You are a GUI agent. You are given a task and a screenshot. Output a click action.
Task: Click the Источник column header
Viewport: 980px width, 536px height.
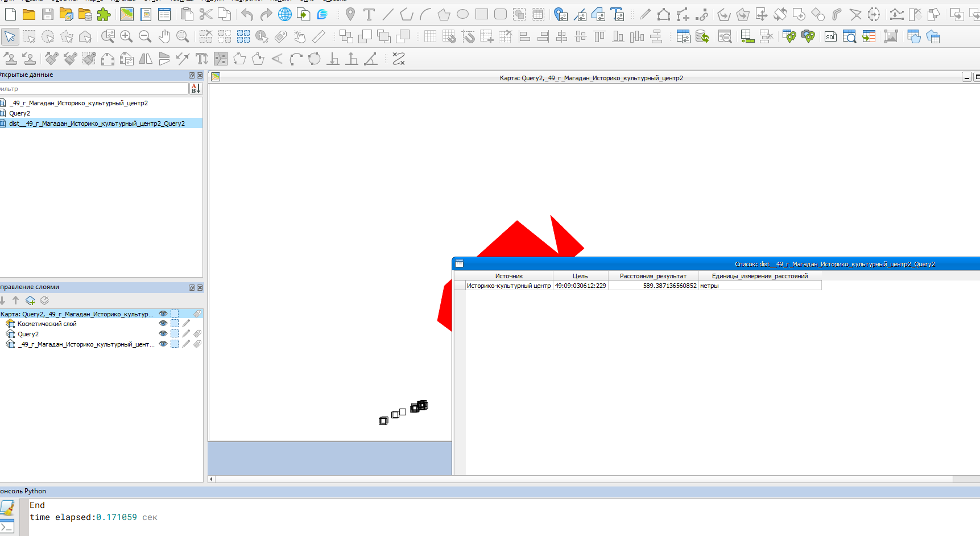tap(508, 276)
